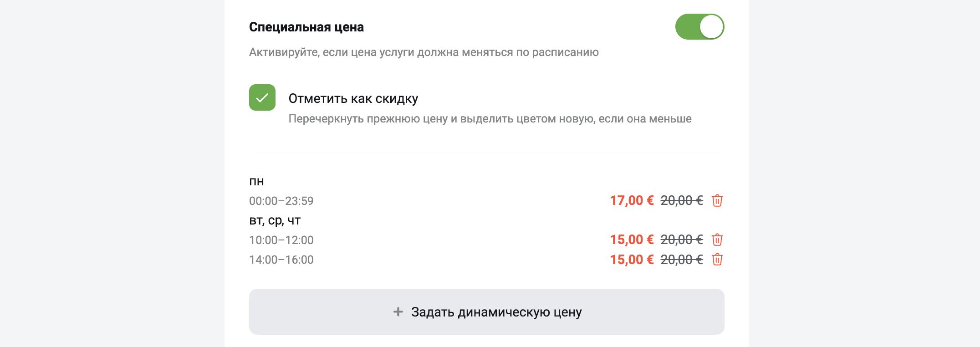Screen dimensions: 980x347
Task: Click the 00:00–23:59 time range
Action: click(281, 201)
